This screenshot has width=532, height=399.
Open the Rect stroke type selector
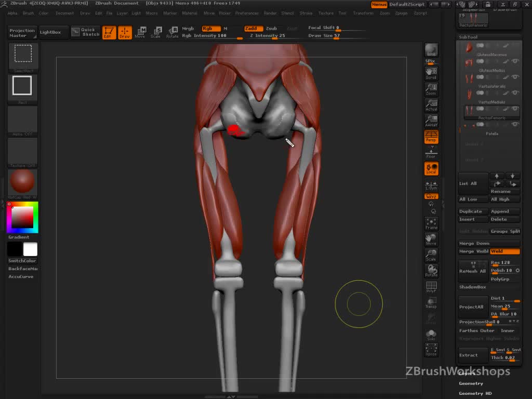23,89
